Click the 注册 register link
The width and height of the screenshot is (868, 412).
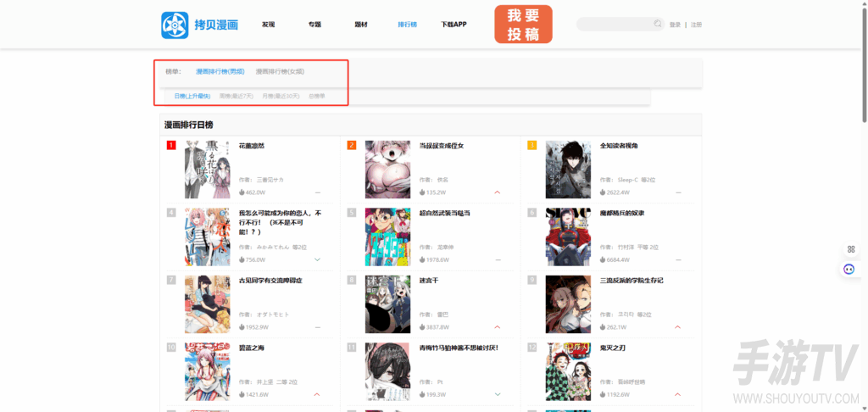point(697,25)
